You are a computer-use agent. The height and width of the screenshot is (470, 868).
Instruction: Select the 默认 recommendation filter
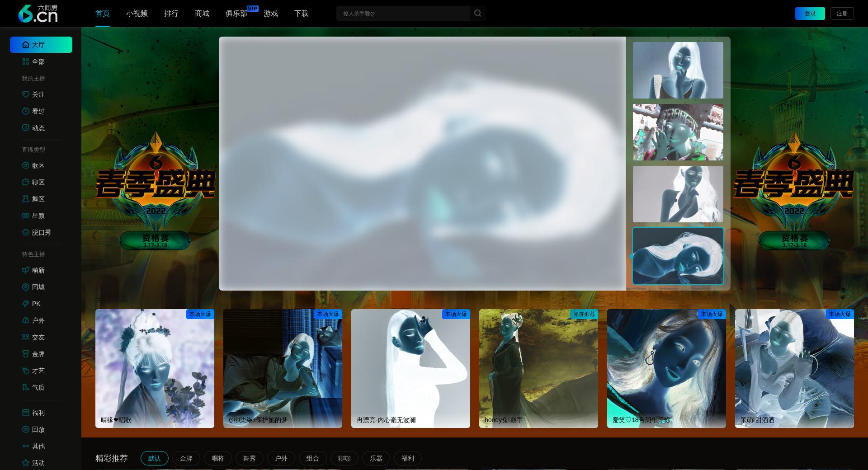point(155,458)
